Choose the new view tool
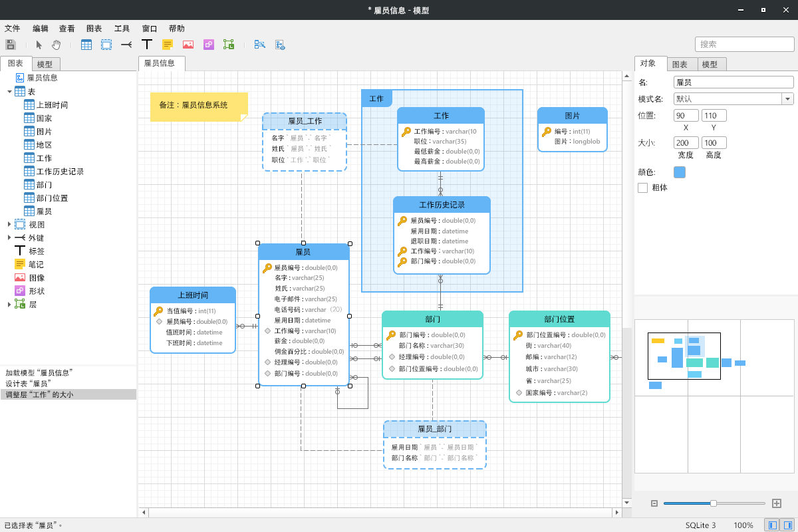Viewport: 798px width, 532px height. pos(106,45)
